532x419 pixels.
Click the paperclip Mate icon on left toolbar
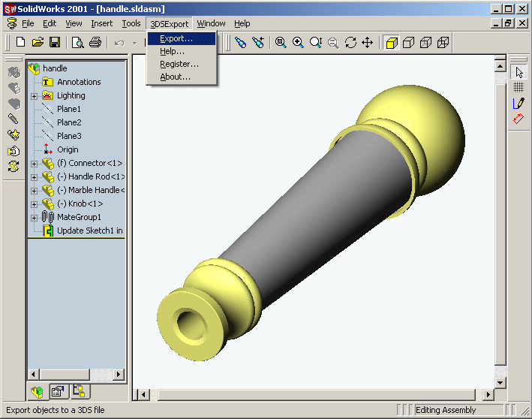[14, 119]
